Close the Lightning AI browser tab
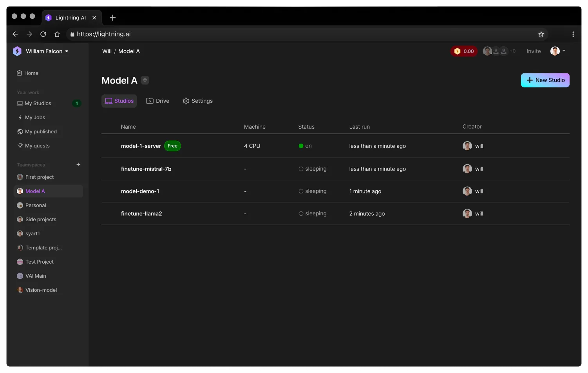 tap(94, 18)
